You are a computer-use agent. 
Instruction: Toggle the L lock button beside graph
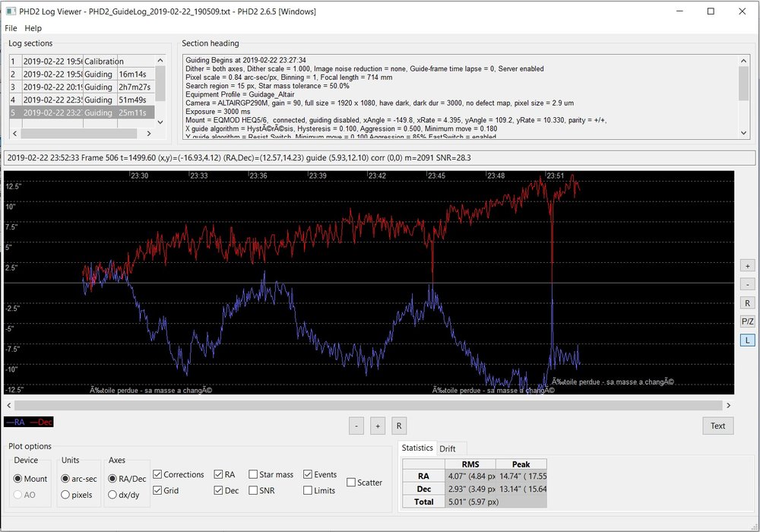(x=747, y=340)
